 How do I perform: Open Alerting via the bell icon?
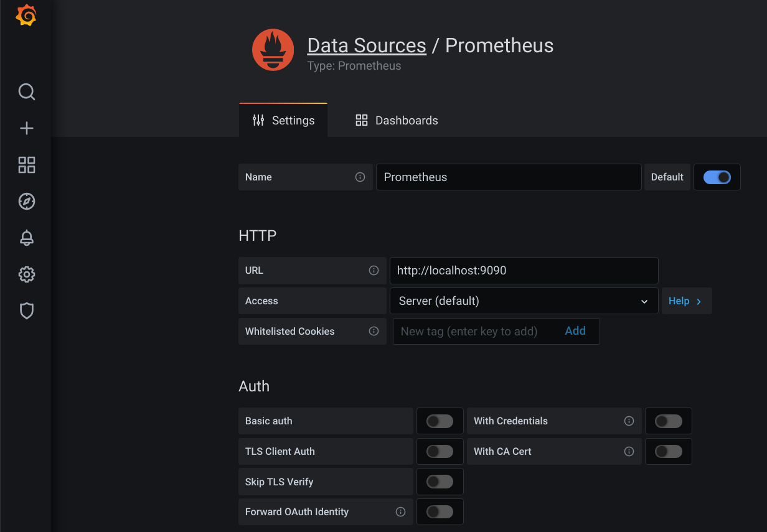tap(26, 238)
